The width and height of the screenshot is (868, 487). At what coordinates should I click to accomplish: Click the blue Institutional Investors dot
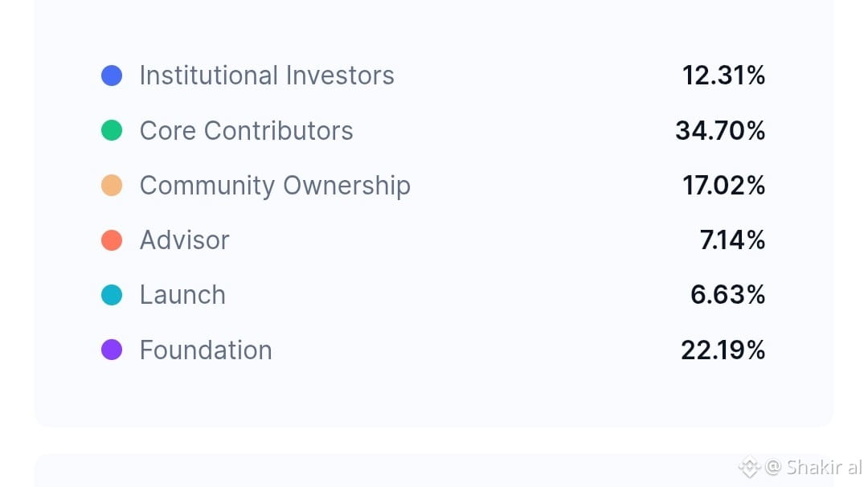pyautogui.click(x=112, y=76)
